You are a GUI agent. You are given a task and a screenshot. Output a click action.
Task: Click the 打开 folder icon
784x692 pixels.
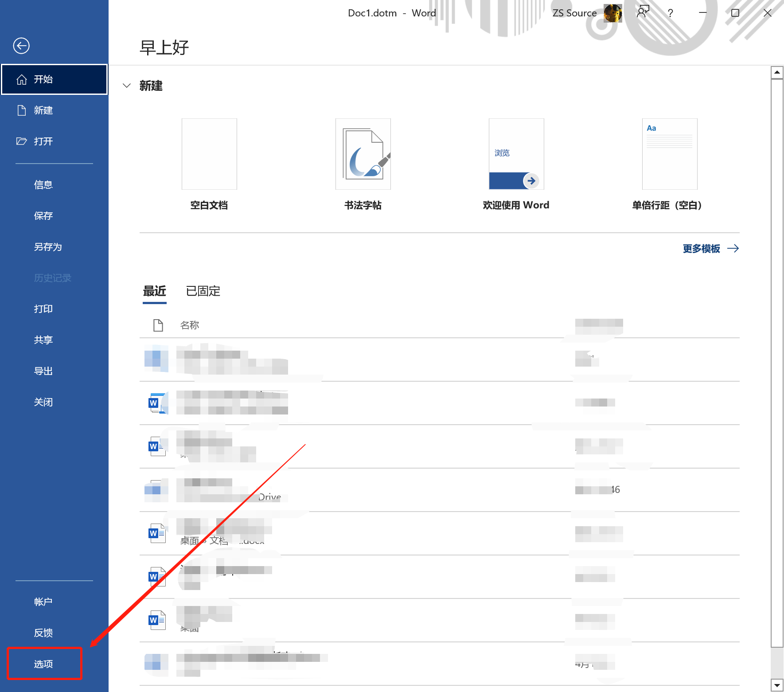(21, 141)
